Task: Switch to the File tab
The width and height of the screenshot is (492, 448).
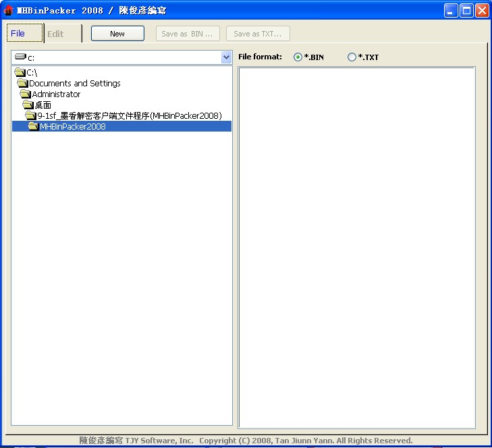Action: pos(18,34)
